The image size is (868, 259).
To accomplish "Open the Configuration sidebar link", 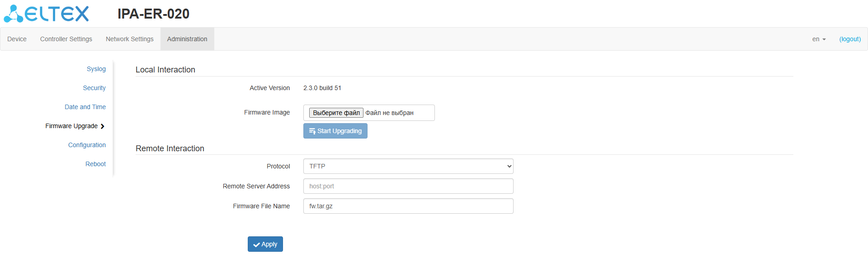I will pos(87,145).
